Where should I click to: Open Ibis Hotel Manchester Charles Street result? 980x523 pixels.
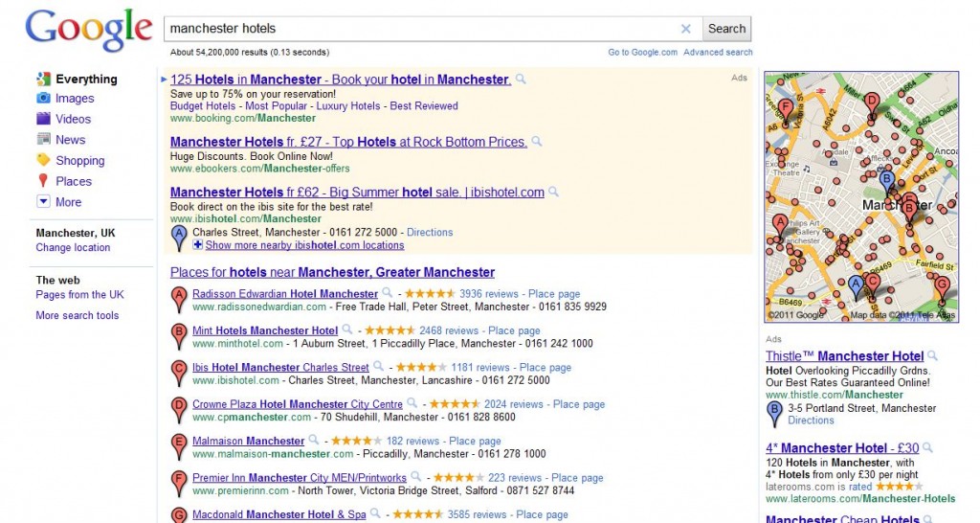tap(280, 367)
